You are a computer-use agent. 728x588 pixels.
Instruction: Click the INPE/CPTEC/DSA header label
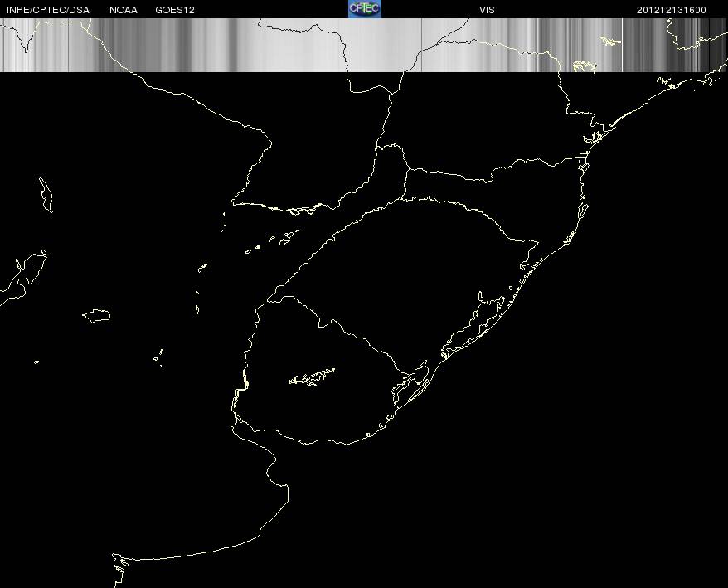click(x=48, y=10)
